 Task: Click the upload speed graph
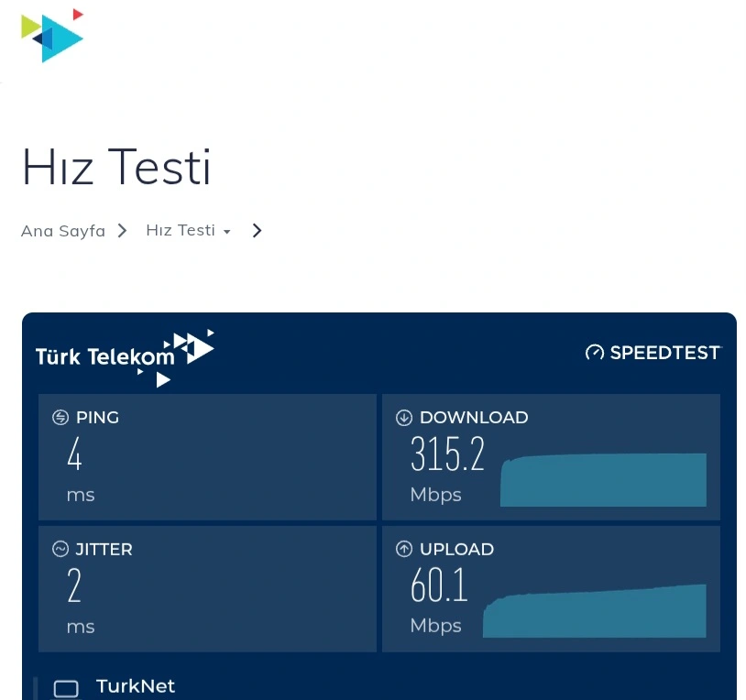594,611
